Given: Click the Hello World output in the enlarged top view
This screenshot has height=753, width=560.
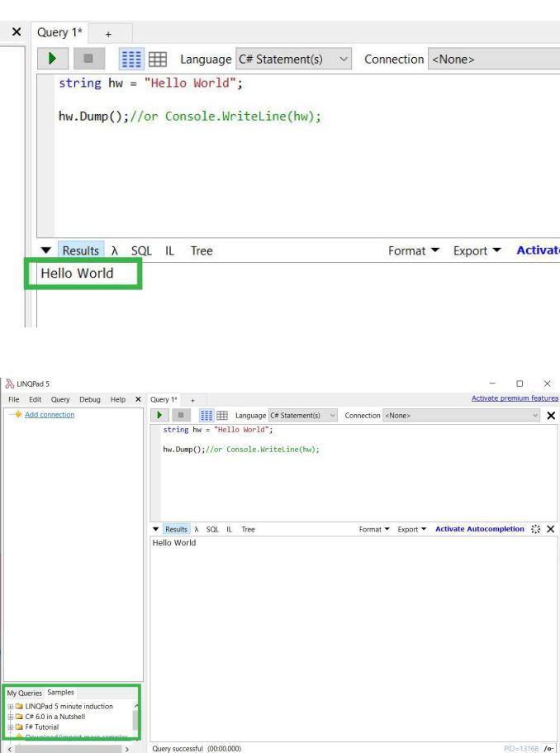Looking at the screenshot, I should pyautogui.click(x=78, y=273).
